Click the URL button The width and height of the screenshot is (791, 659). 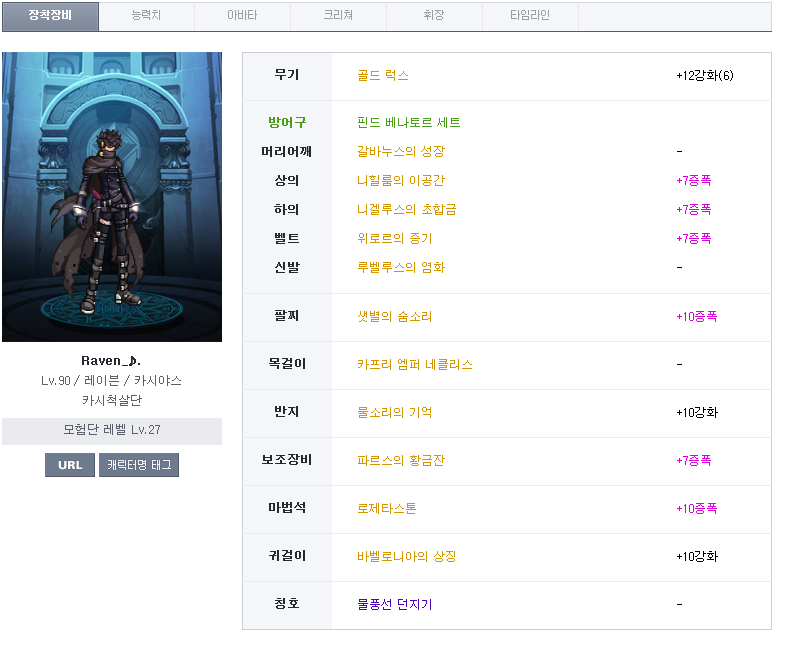(70, 465)
